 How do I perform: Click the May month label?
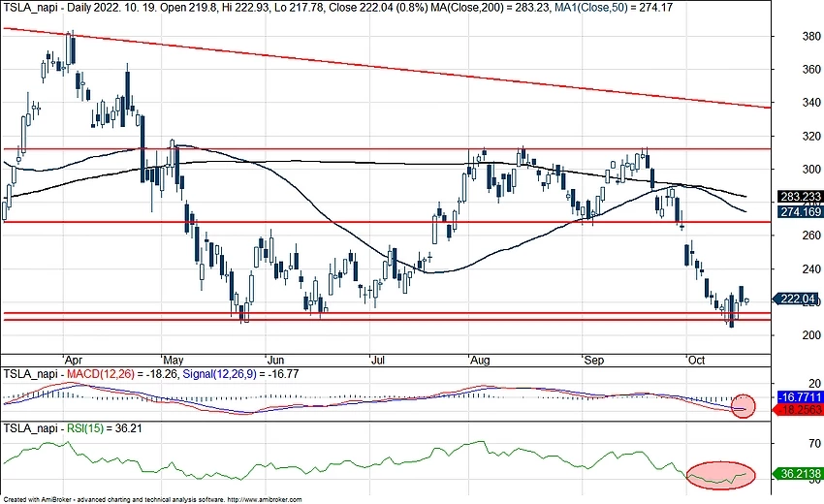pos(173,360)
